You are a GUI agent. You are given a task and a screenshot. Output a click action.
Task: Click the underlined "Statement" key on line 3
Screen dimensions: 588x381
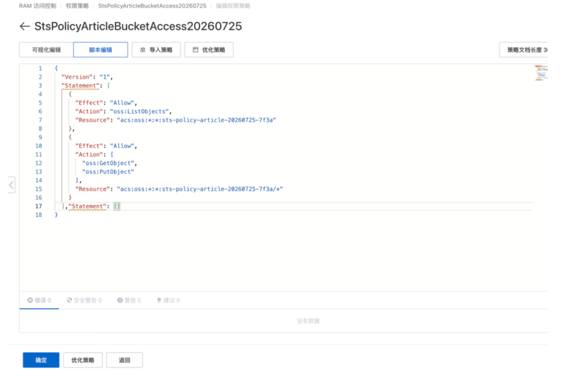point(80,86)
